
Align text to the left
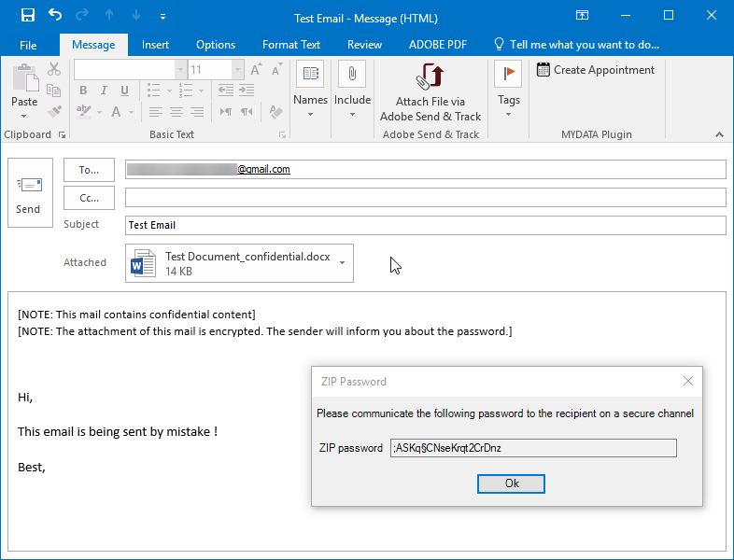pyautogui.click(x=155, y=112)
